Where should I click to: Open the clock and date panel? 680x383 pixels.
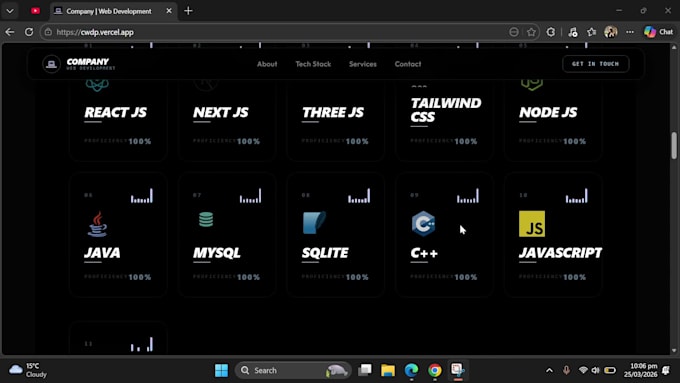pos(640,370)
